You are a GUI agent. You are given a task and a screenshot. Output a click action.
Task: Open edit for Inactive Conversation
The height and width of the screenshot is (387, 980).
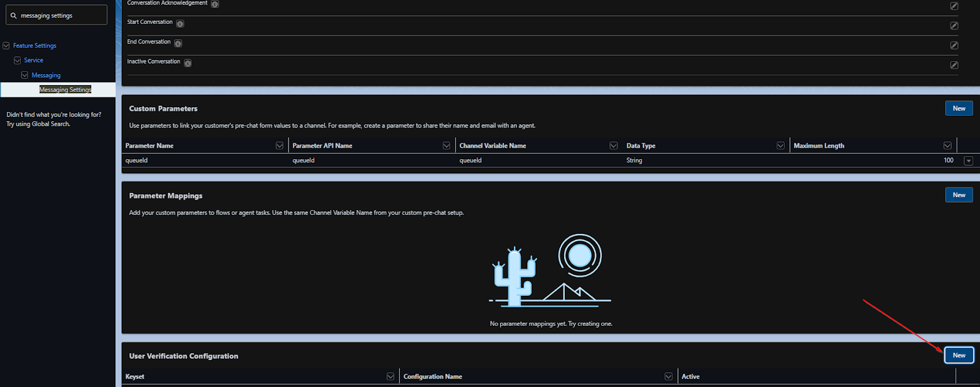coord(954,65)
